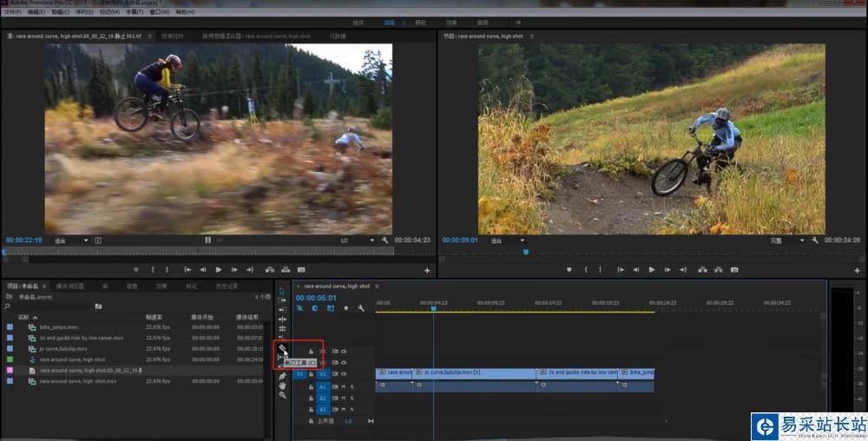Toggle V1 track visibility eye
This screenshot has height=441, width=868.
343,374
